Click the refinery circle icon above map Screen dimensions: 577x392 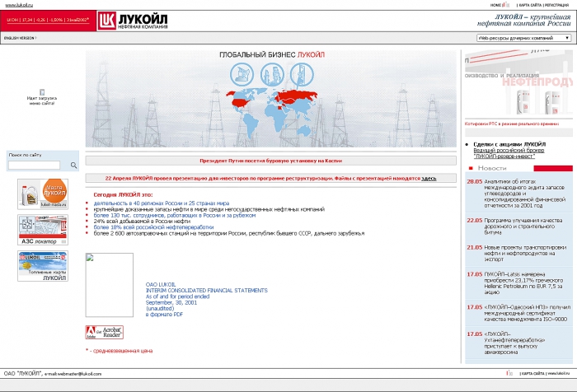272,74
